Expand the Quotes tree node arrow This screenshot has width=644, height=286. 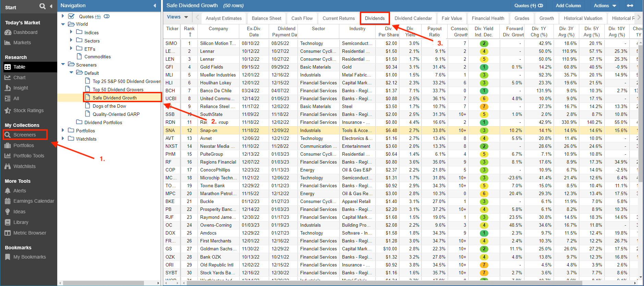(63, 16)
